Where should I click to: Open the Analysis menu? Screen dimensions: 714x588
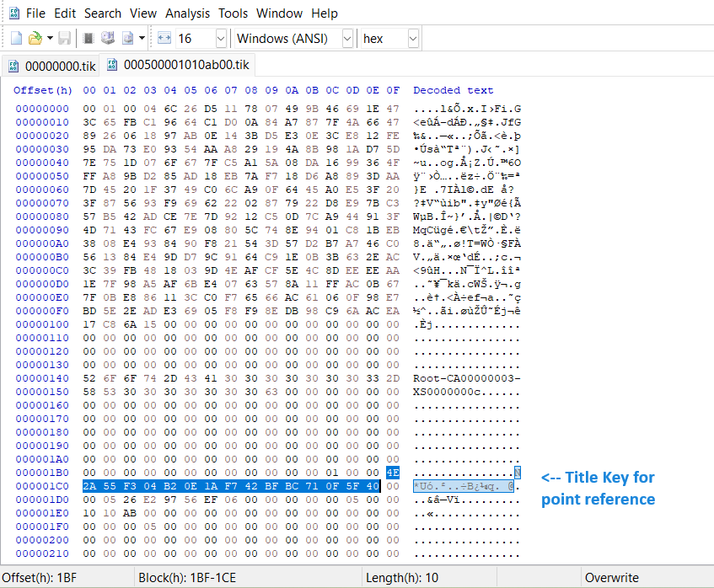(x=187, y=13)
